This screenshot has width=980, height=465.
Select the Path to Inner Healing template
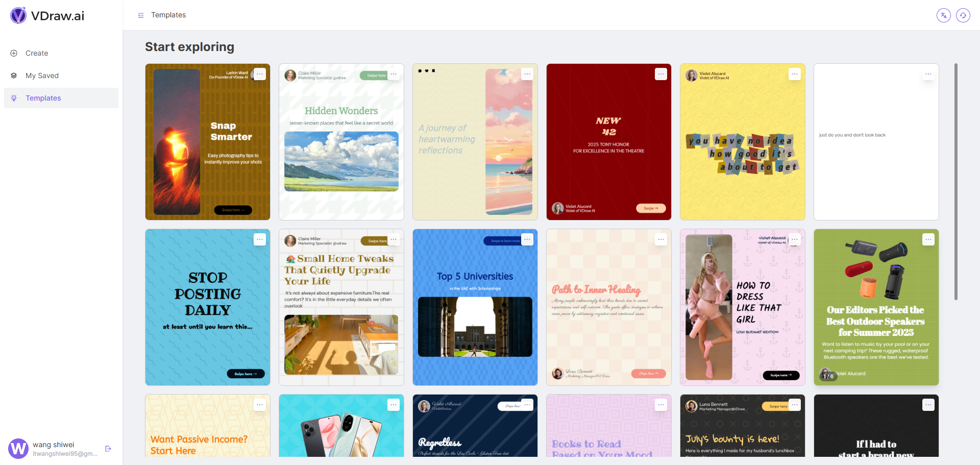(609, 307)
